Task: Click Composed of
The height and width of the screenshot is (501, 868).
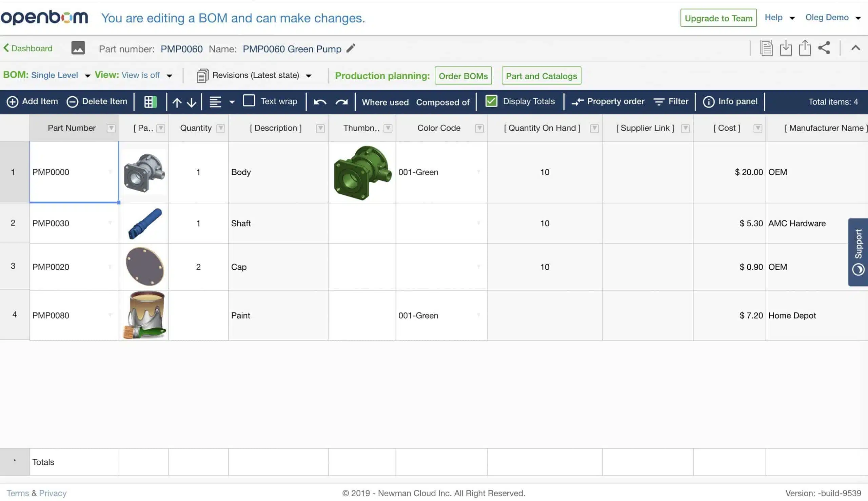Action: click(x=442, y=102)
